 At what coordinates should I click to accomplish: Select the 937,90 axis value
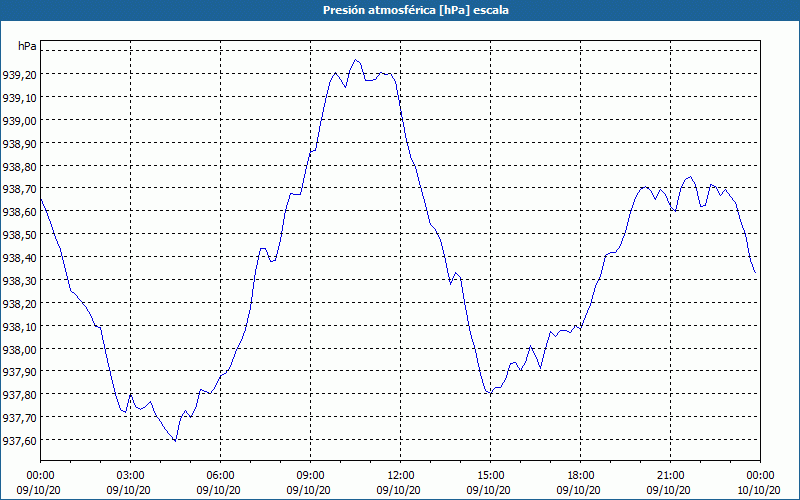pos(19,372)
